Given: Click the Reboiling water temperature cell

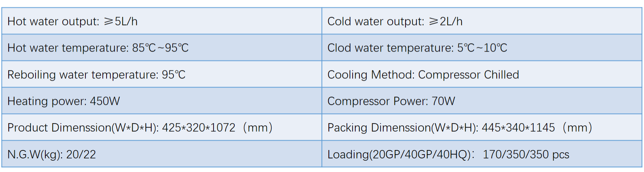Looking at the screenshot, I should pos(162,74).
